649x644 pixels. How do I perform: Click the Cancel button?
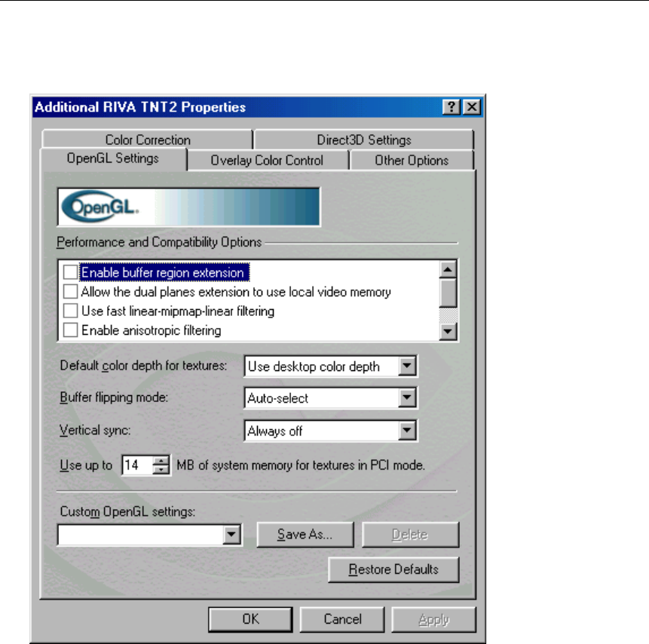tap(342, 619)
